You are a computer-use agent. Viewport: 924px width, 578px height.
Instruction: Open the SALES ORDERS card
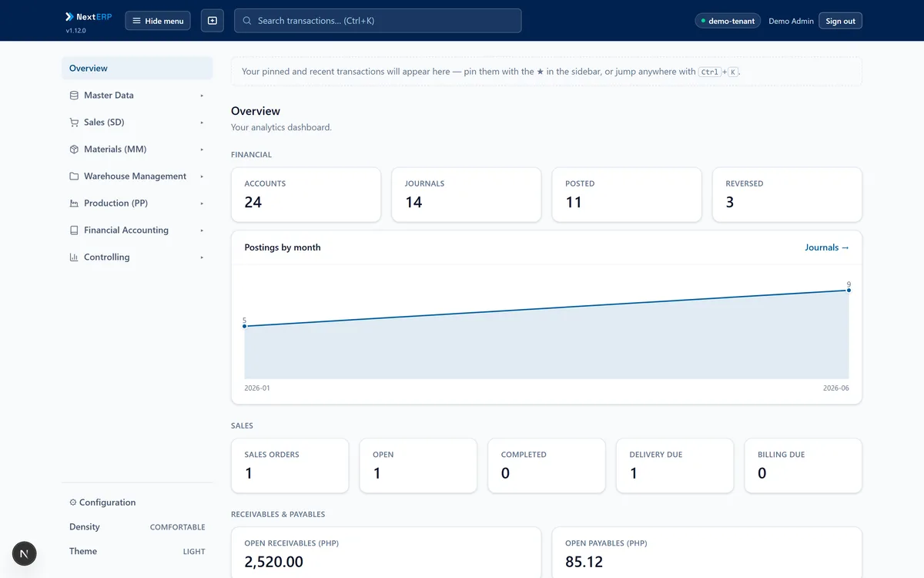(290, 465)
